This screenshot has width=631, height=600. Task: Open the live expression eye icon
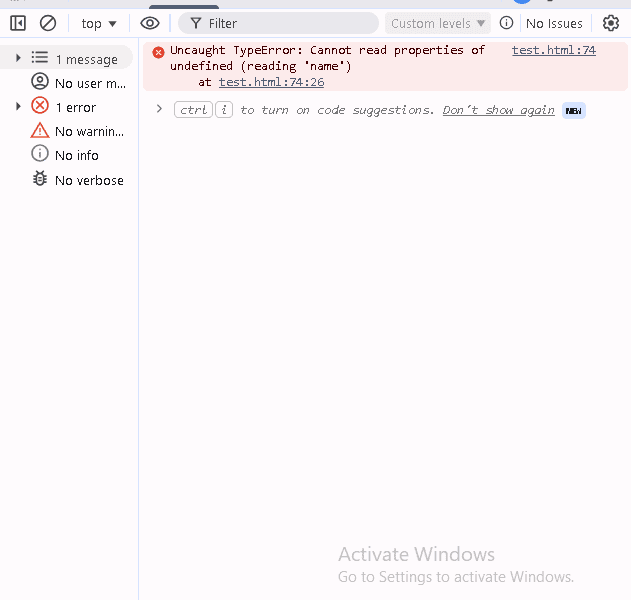(x=150, y=23)
